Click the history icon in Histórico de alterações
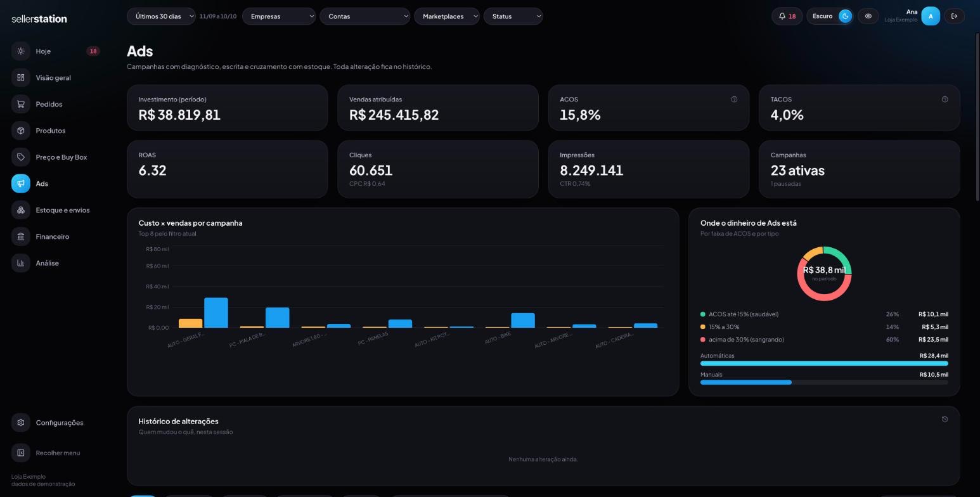 coord(945,420)
